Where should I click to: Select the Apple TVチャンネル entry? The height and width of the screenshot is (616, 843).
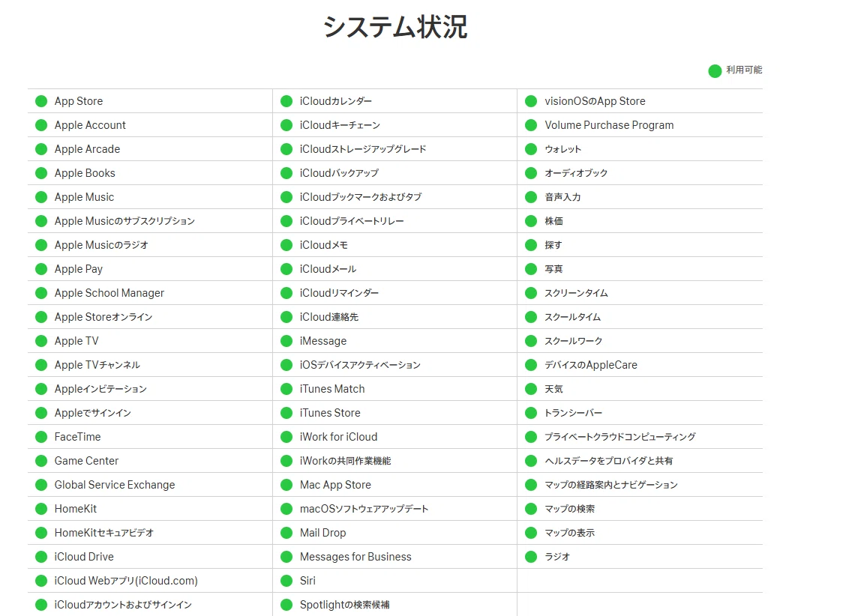[97, 365]
